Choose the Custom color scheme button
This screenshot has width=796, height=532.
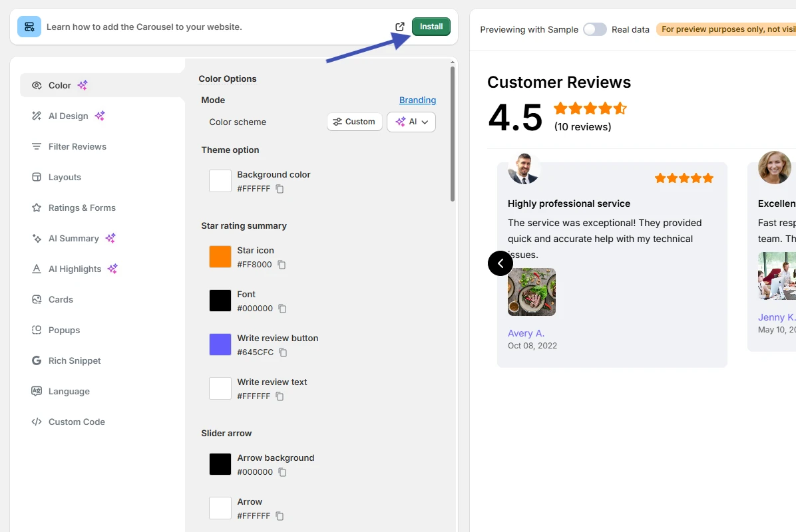354,122
